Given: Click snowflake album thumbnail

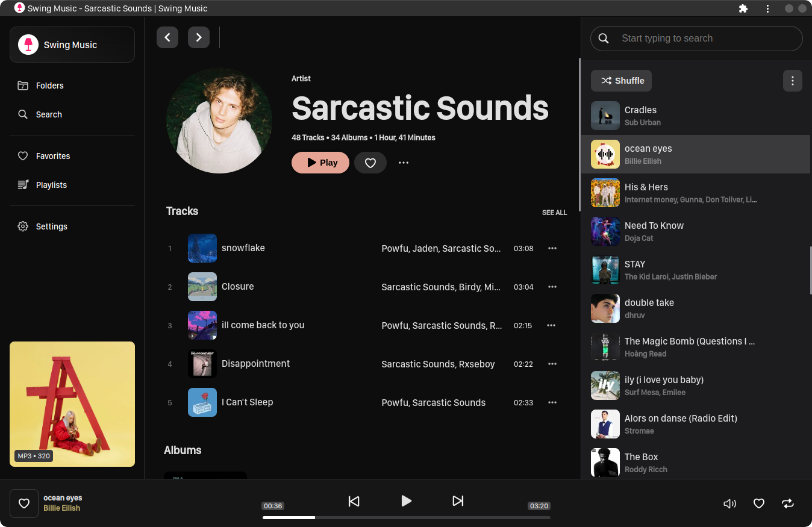Looking at the screenshot, I should tap(202, 248).
